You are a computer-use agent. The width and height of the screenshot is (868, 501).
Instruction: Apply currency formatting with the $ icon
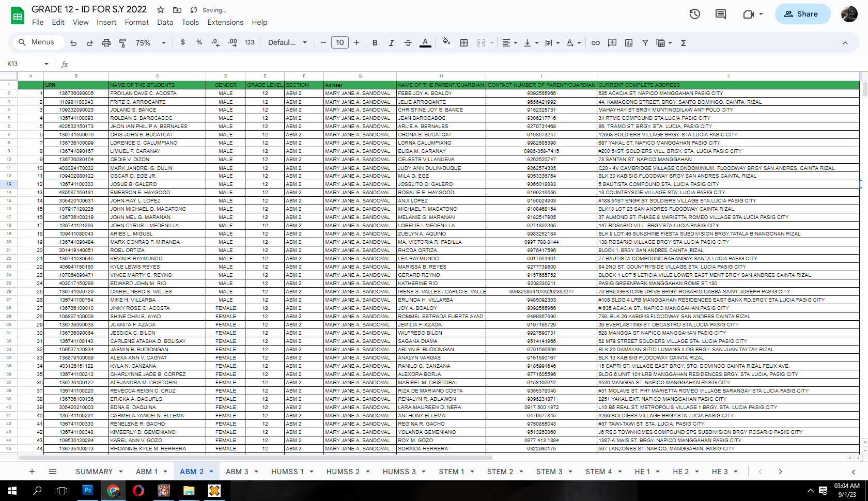[182, 42]
